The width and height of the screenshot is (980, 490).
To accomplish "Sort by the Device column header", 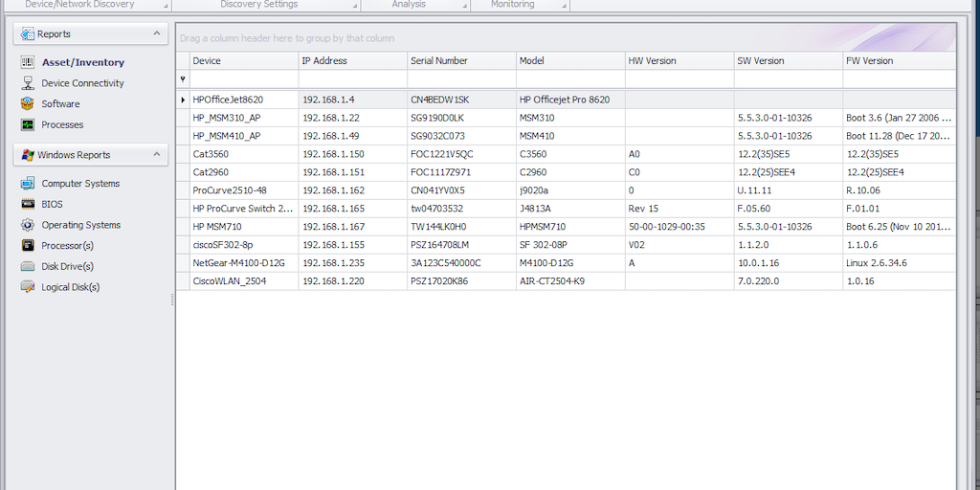I will tap(244, 60).
